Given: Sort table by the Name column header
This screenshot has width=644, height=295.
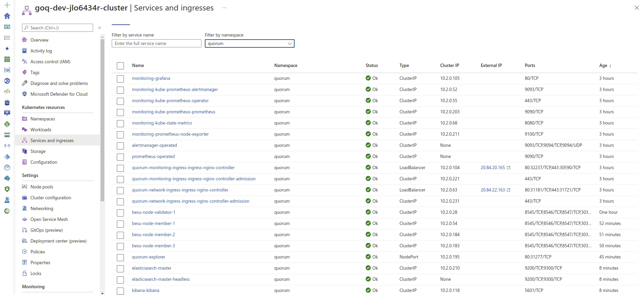Looking at the screenshot, I should click(138, 66).
